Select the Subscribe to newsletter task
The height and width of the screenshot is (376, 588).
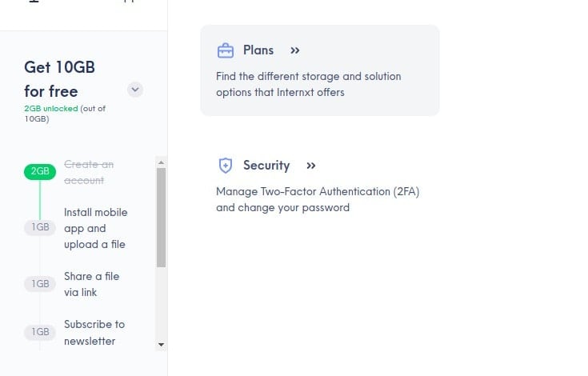[x=94, y=333]
